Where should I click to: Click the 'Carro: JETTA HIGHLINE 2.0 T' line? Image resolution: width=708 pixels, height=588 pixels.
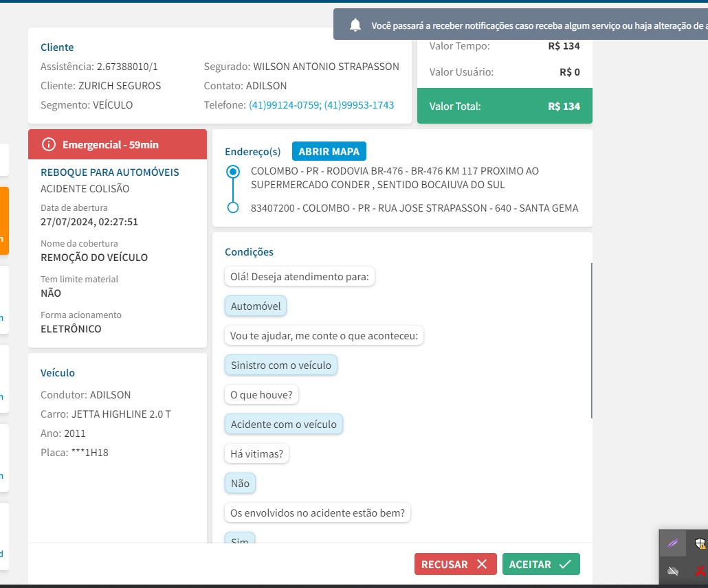106,414
